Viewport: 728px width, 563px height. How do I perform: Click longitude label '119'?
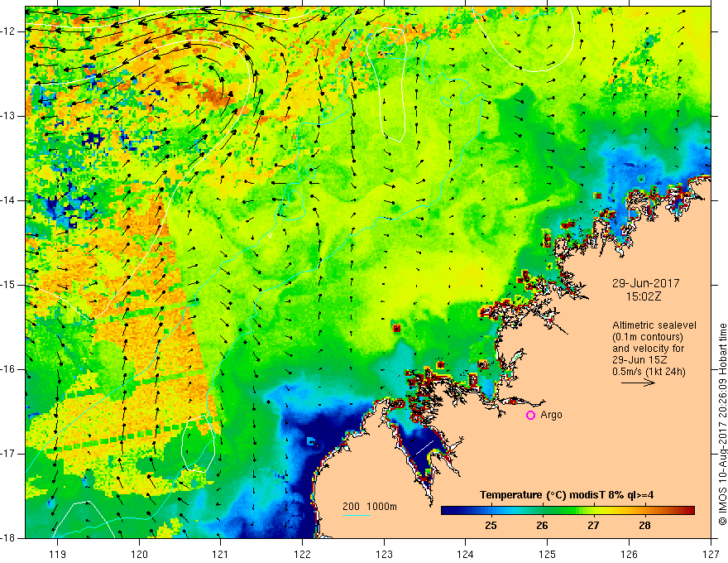(x=58, y=554)
